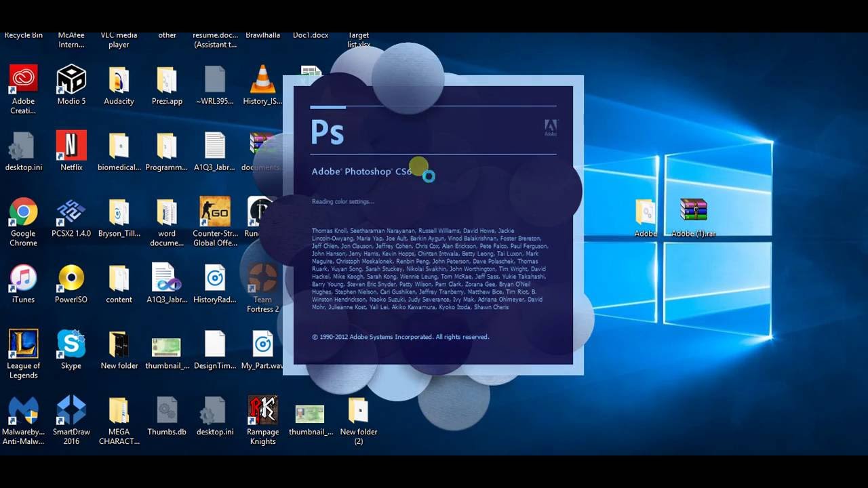Screen dimensions: 868x488
Task: Open the History_IS VLC media file
Action: tap(262, 79)
